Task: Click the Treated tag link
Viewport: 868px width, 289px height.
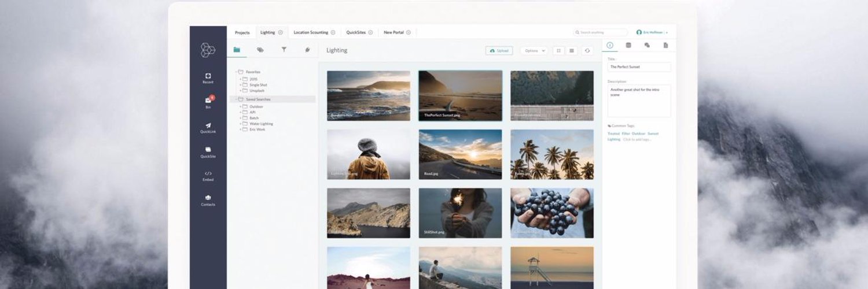Action: click(x=613, y=134)
